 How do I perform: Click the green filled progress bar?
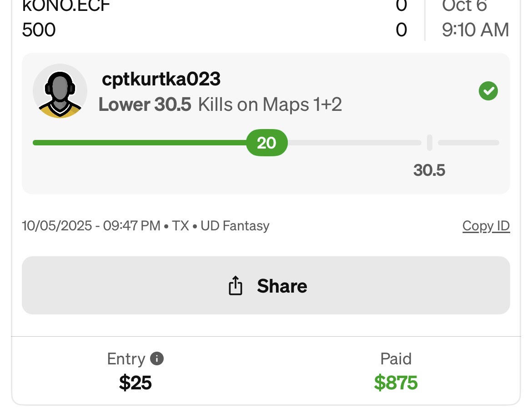click(x=136, y=143)
